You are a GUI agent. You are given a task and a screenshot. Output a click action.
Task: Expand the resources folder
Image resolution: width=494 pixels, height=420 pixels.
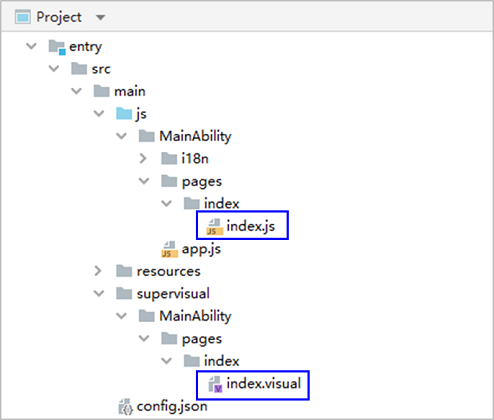98,271
